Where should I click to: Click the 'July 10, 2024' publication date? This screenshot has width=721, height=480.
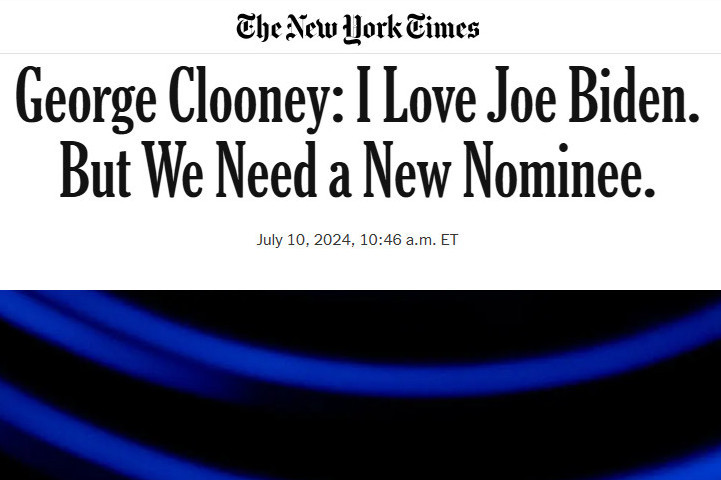(300, 241)
